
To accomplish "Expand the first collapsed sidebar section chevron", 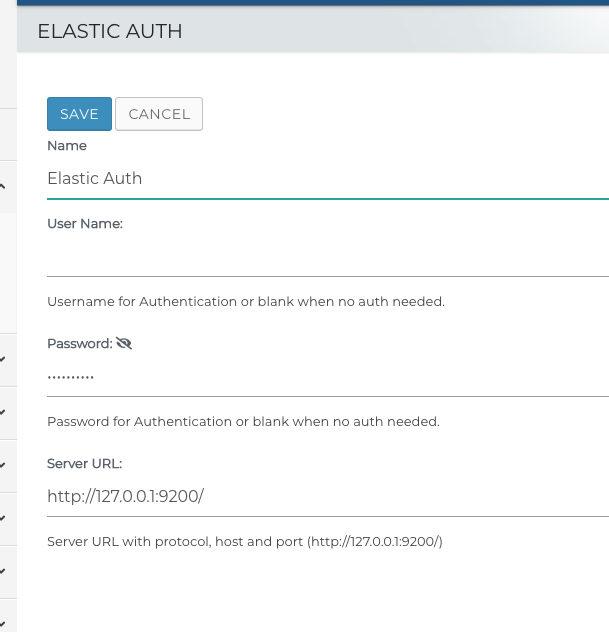I will click(3, 359).
